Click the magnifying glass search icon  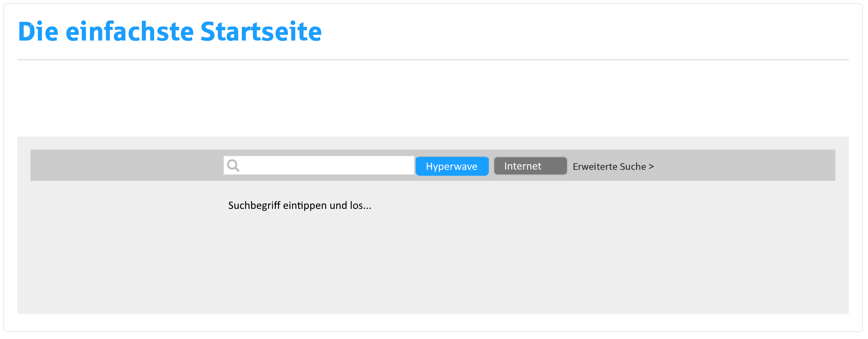[233, 166]
